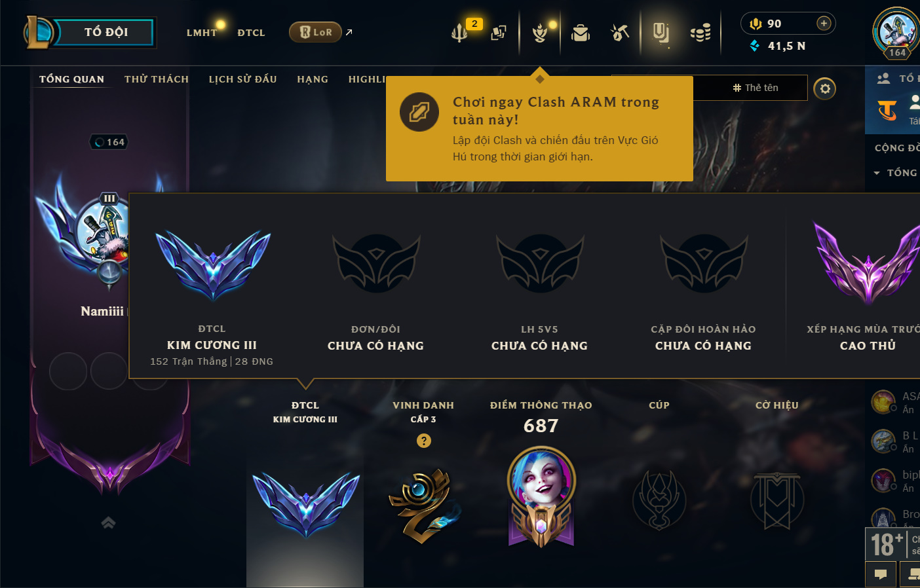
Task: Open the chat bubble icon
Action: [x=881, y=574]
